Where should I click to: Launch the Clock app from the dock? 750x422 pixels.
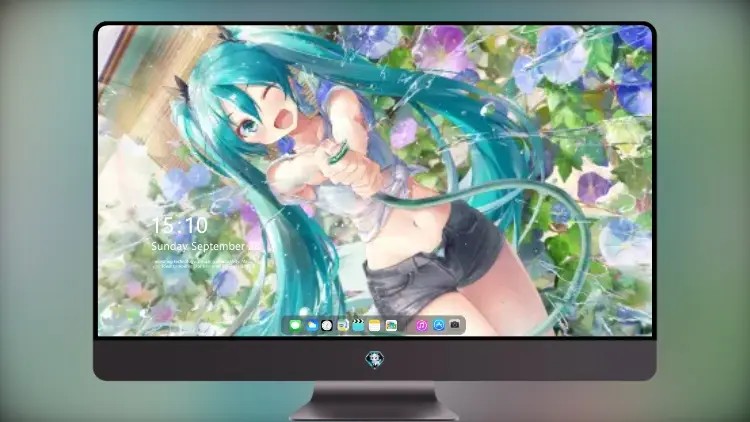327,326
